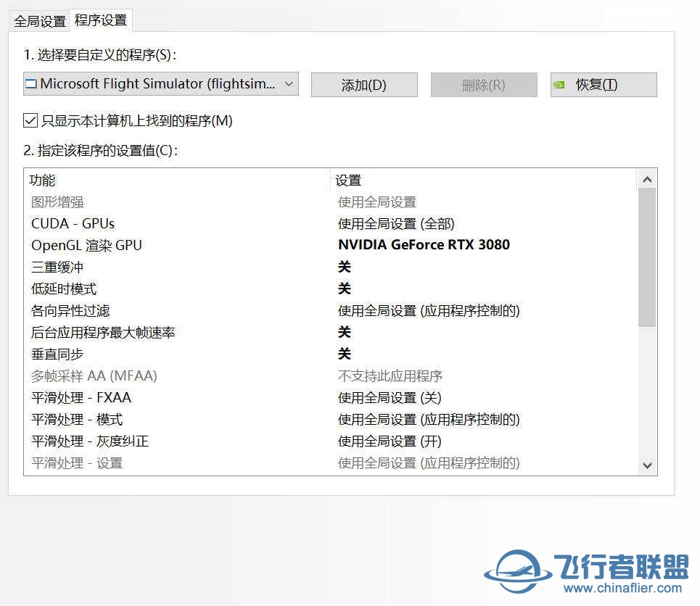Screen dimensions: 700x606
Task: Open the 各向异性过滤 setting value
Action: [429, 310]
